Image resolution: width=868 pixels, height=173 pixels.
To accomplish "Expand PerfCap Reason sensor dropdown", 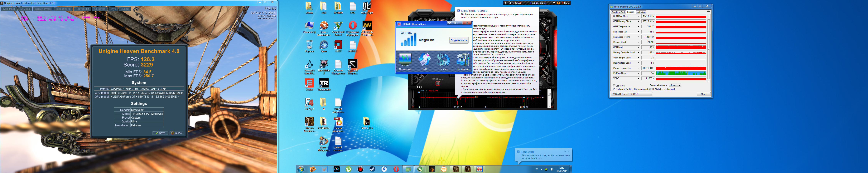I will click(x=638, y=73).
